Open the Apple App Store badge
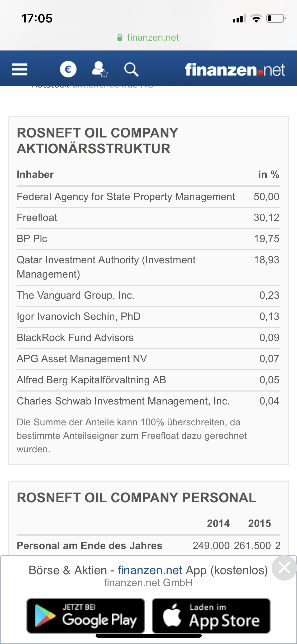 tap(211, 616)
